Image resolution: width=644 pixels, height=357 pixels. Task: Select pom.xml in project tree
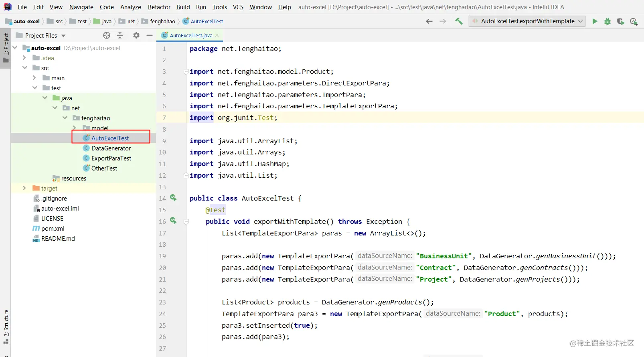tap(53, 228)
